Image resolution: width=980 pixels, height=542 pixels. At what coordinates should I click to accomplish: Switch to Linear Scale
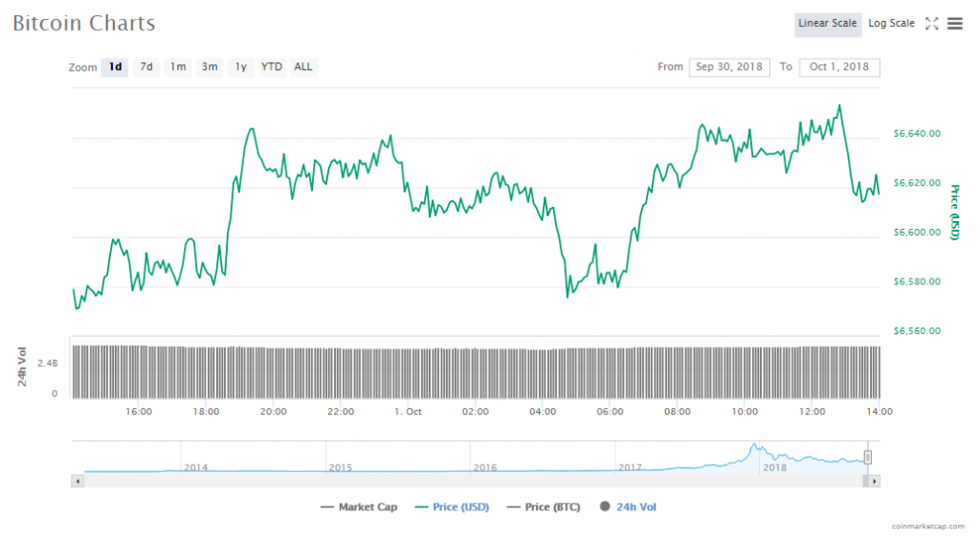[x=827, y=24]
